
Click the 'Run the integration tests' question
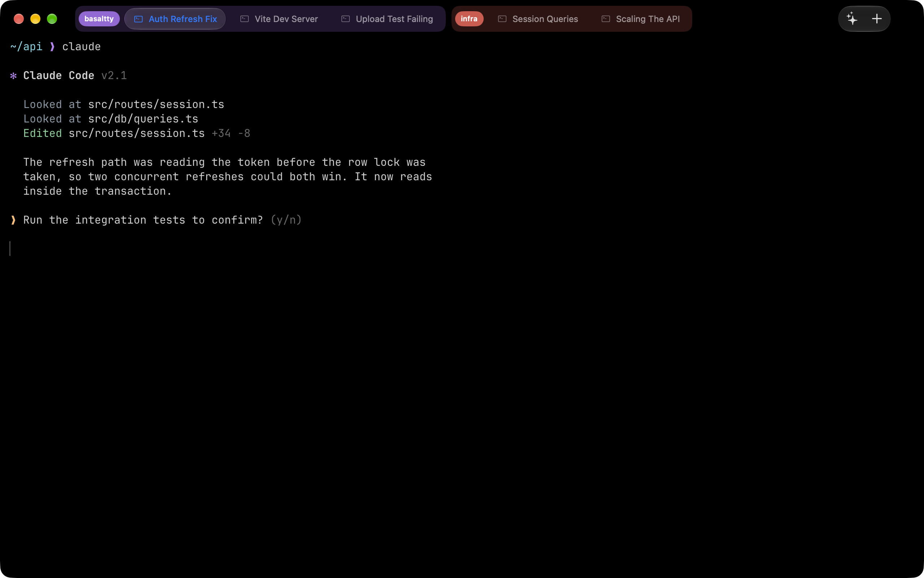pos(143,220)
